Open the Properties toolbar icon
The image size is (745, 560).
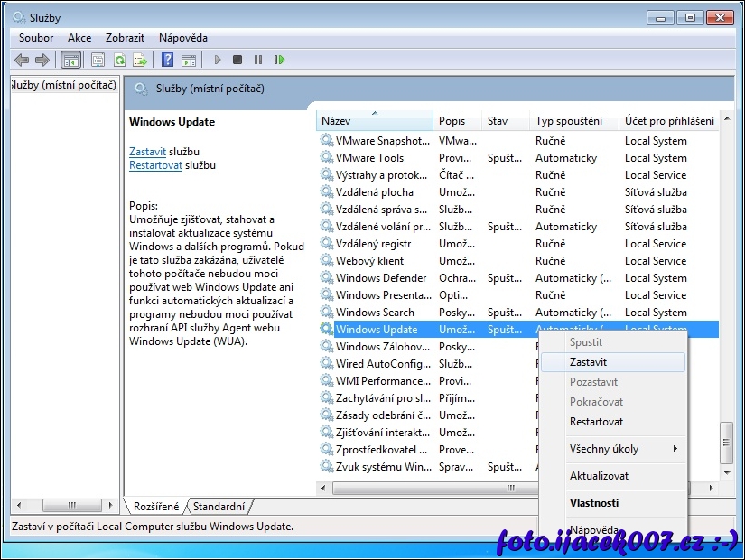coord(98,60)
